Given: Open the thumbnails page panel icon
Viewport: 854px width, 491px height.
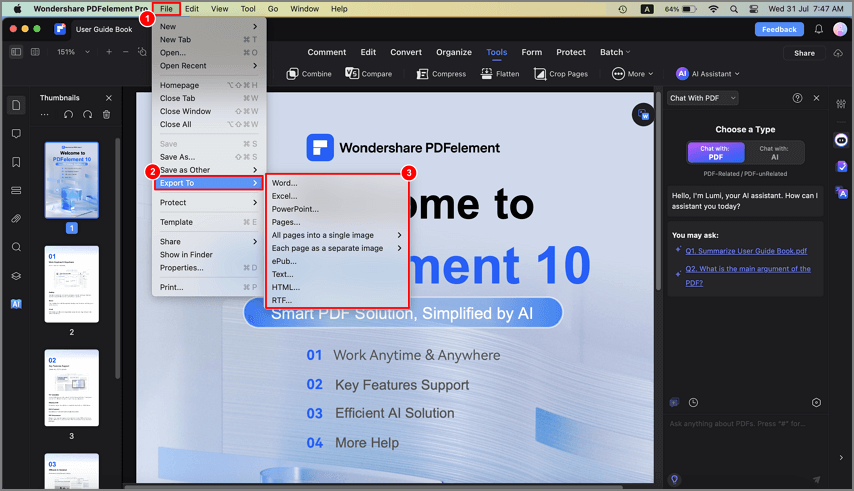Looking at the screenshot, I should (x=16, y=105).
